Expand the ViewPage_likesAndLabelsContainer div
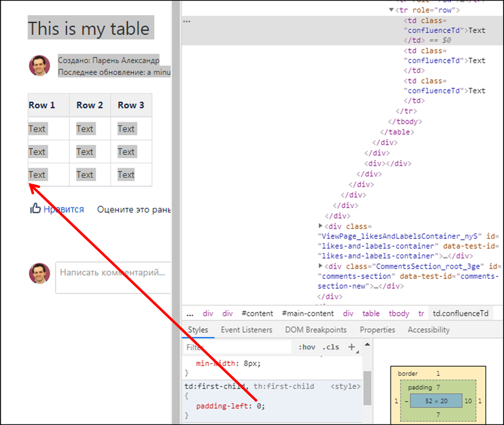The width and height of the screenshot is (504, 425). 320,226
